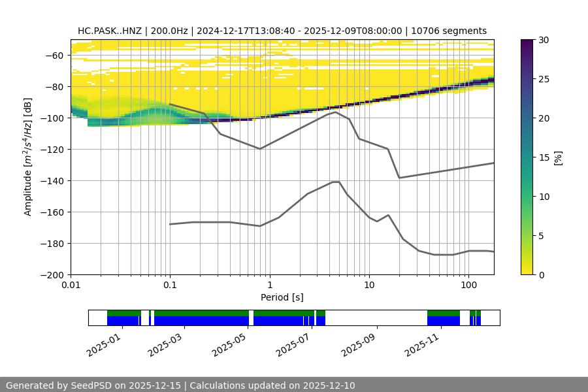Viewport: 588px width, 392px height.
Task: Click the colorbar's dark purple top end
Action: 529,42
